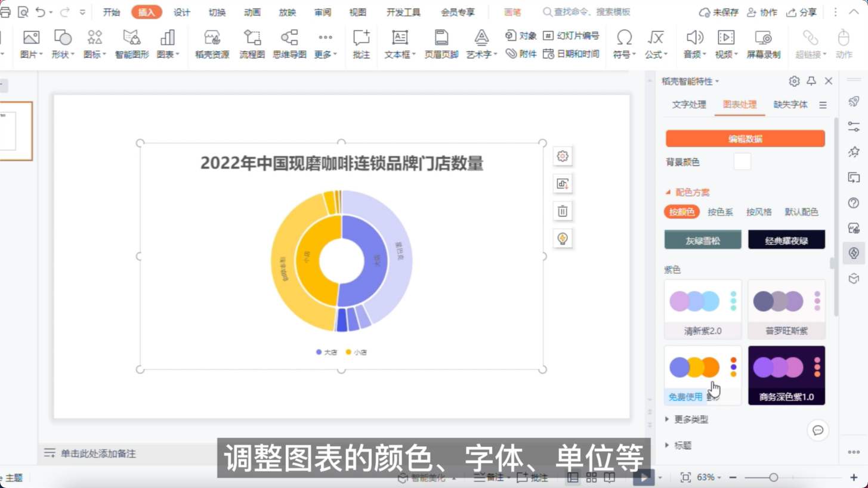Image resolution: width=868 pixels, height=488 pixels.
Task: Add a 批注 comment from ribbon
Action: [361, 44]
